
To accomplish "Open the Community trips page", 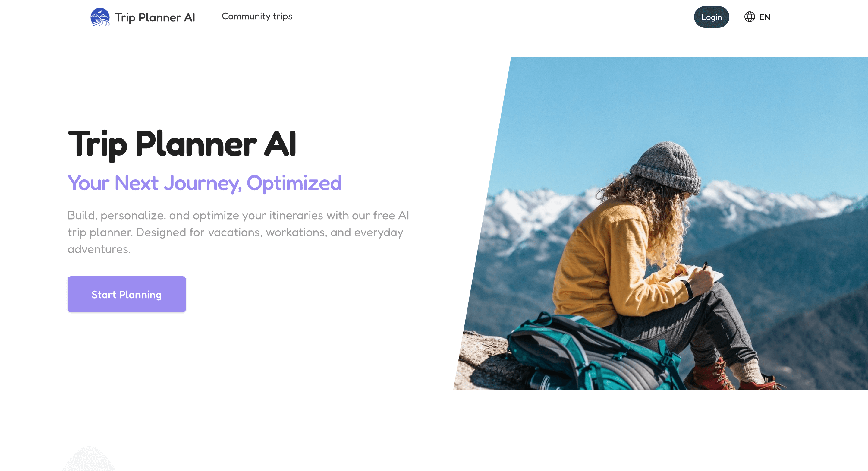I will (257, 16).
